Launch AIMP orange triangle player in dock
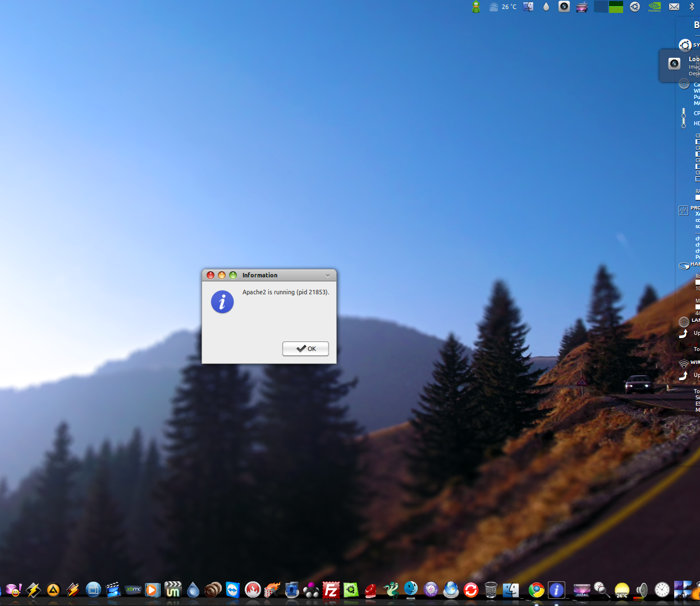The height and width of the screenshot is (606, 700). tap(53, 590)
